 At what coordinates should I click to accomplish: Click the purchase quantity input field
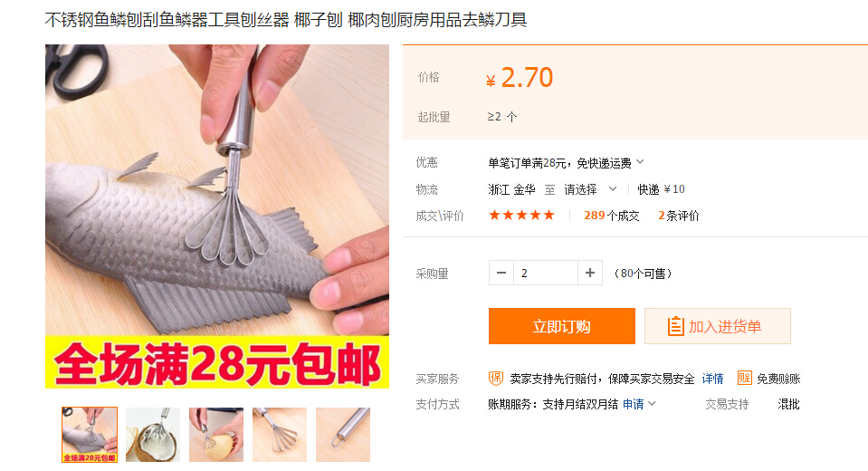(x=546, y=273)
